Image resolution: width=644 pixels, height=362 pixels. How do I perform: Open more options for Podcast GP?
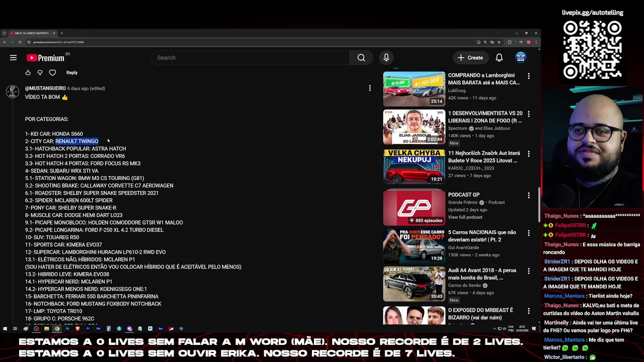[528, 195]
